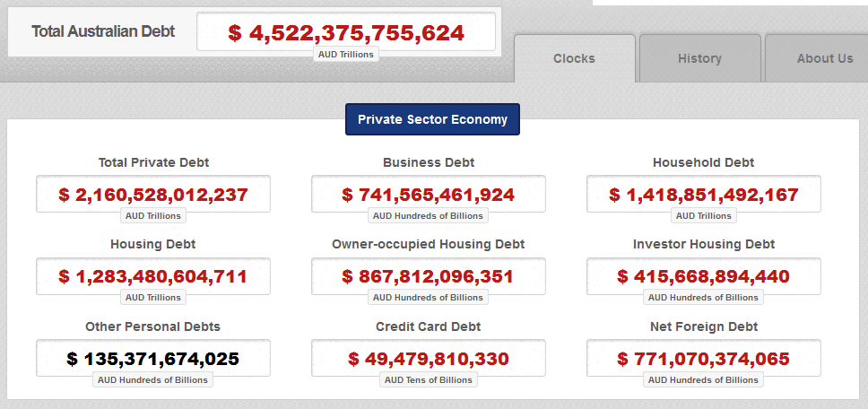Click the Total Australian Debt label

click(103, 31)
